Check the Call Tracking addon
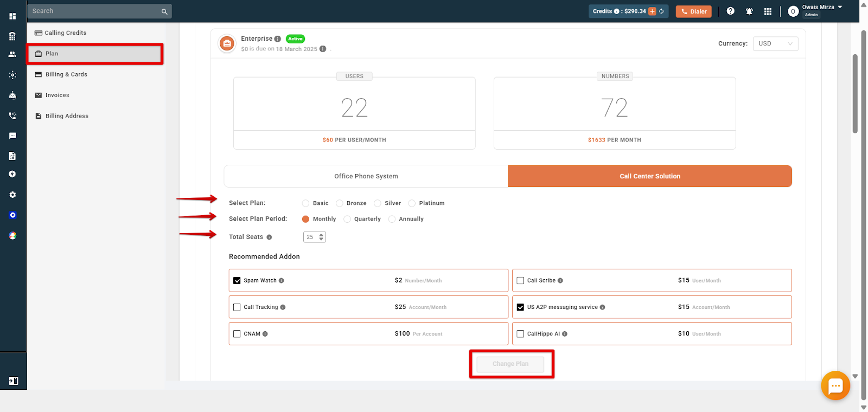868x412 pixels. (x=237, y=307)
